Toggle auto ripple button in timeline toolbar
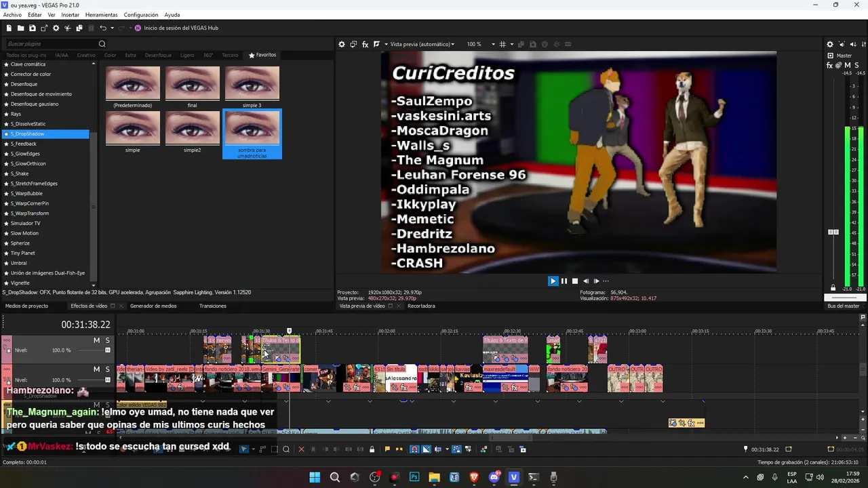The image size is (868, 488). point(438,449)
